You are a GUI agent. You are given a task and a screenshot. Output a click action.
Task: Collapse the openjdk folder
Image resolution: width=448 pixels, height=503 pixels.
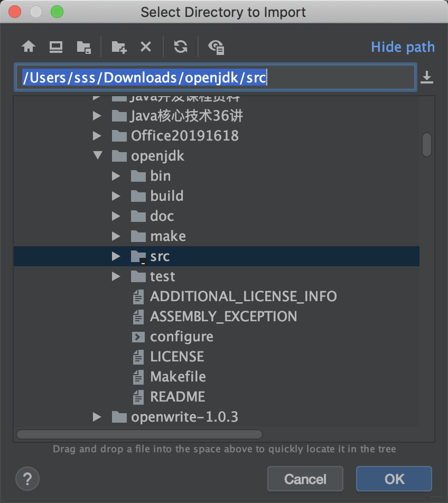pyautogui.click(x=98, y=155)
